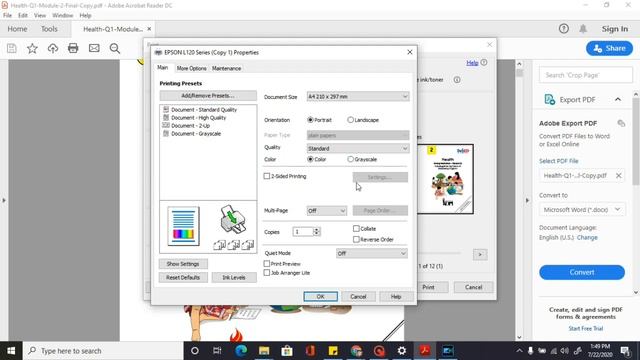
Task: Select Document - Grayscale preset
Action: (x=196, y=133)
